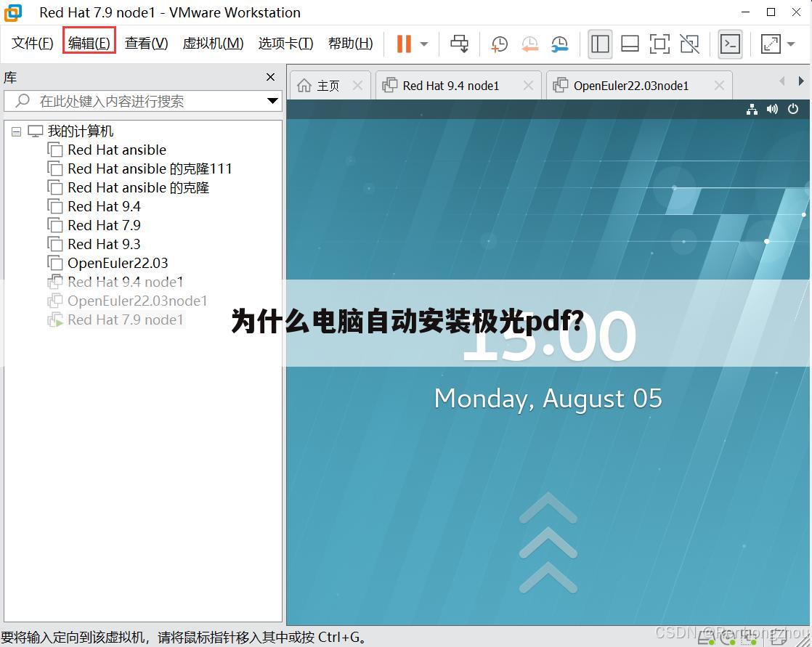Open the 查看(V) menu
The height and width of the screenshot is (647, 812).
tap(146, 43)
